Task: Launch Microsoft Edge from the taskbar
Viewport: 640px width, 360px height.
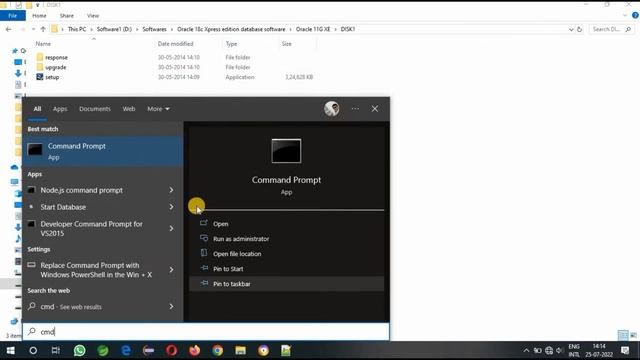Action: 126,350
